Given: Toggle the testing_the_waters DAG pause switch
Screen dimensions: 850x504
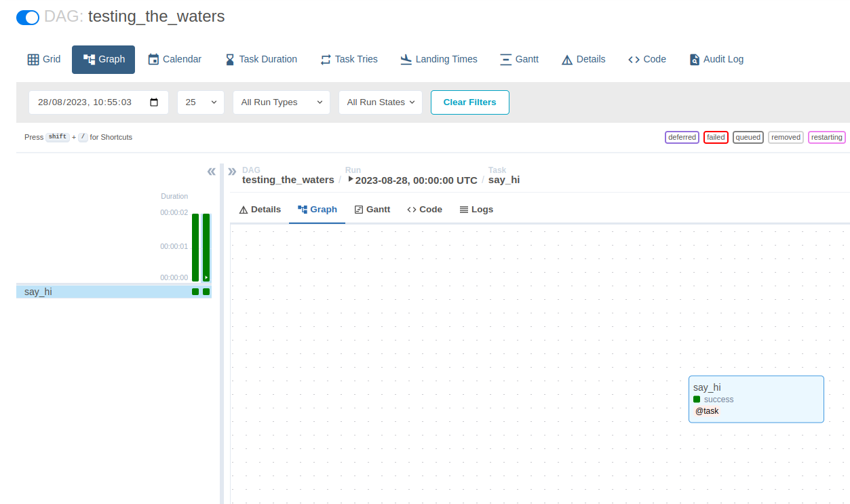Looking at the screenshot, I should [28, 18].
